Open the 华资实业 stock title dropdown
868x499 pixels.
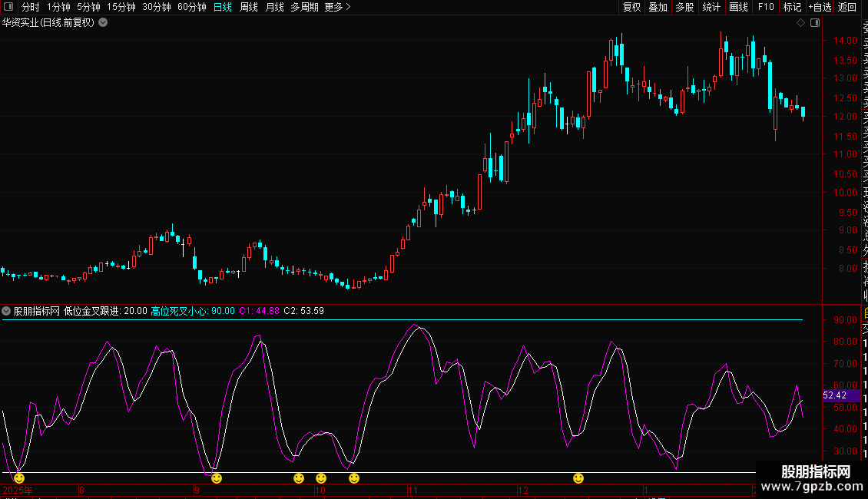pyautogui.click(x=103, y=23)
